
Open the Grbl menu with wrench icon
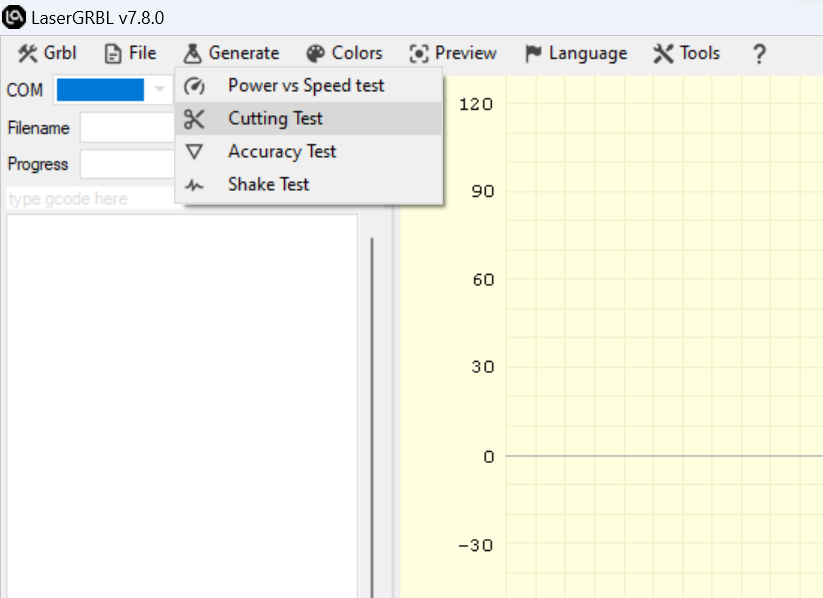[x=47, y=53]
